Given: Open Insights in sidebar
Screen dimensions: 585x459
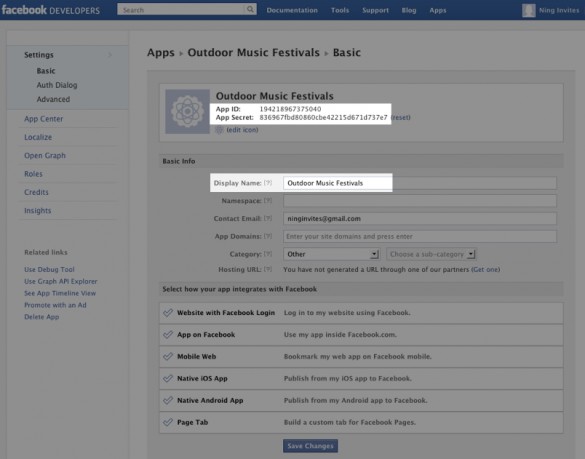Looking at the screenshot, I should [37, 210].
